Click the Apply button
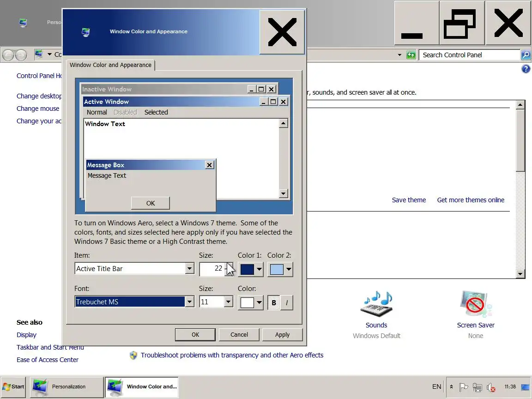 (x=282, y=334)
